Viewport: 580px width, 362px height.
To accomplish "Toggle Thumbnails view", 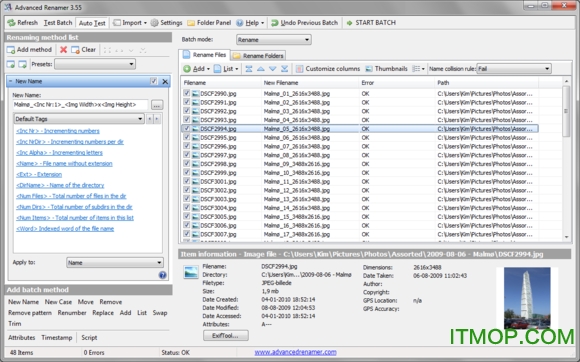I will click(386, 69).
